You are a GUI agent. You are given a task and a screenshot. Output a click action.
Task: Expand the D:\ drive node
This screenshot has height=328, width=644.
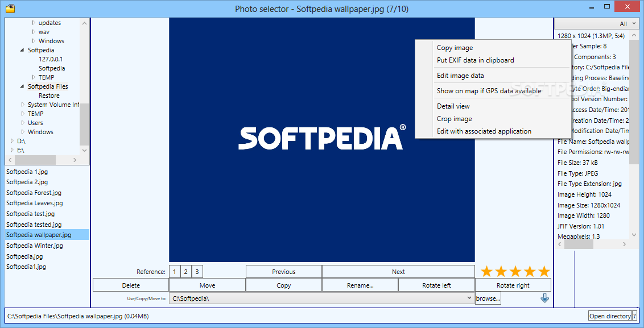pos(12,141)
